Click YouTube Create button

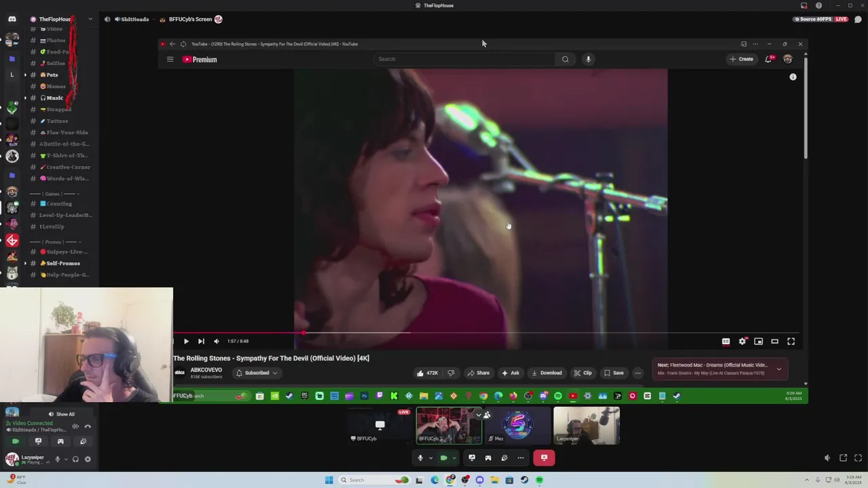[742, 59]
